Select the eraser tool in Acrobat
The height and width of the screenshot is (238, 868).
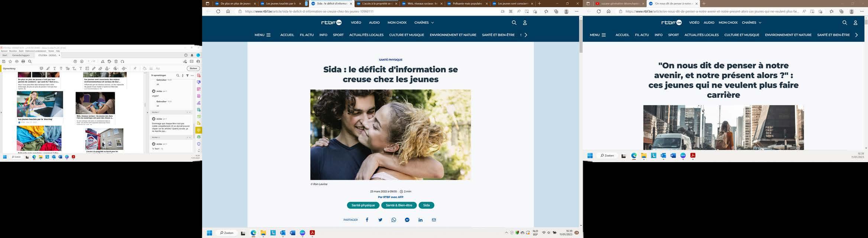[x=100, y=68]
